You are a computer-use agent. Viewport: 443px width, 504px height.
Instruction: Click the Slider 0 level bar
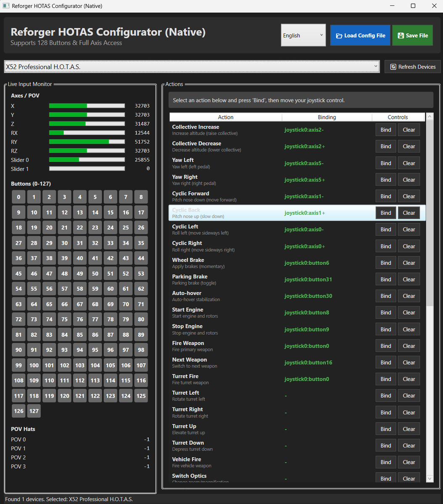point(87,160)
